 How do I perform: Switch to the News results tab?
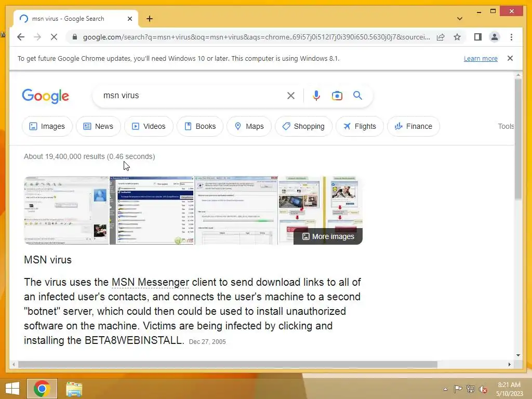point(98,126)
